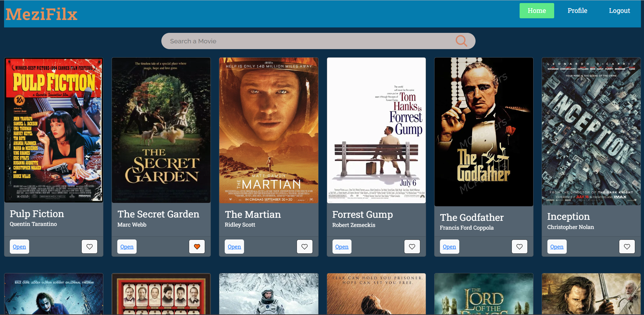Open the Forrest Gump page
Screen dimensions: 644x315
pos(342,247)
